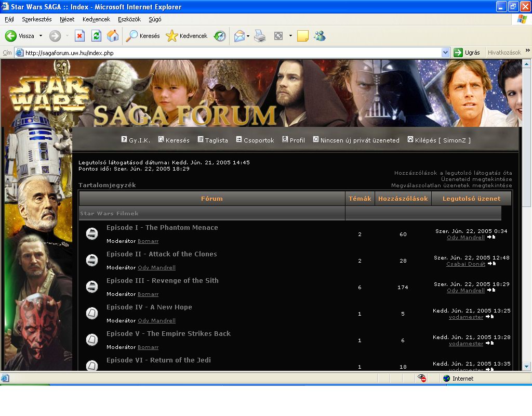Open the Profil link

tap(294, 140)
